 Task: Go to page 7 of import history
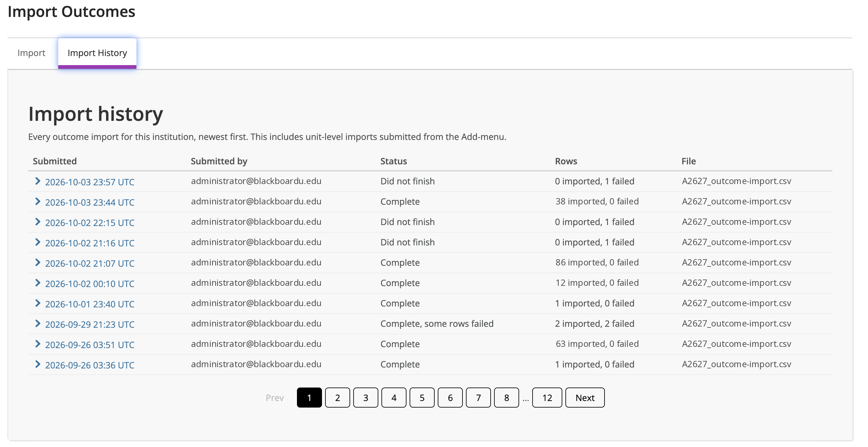pos(478,398)
